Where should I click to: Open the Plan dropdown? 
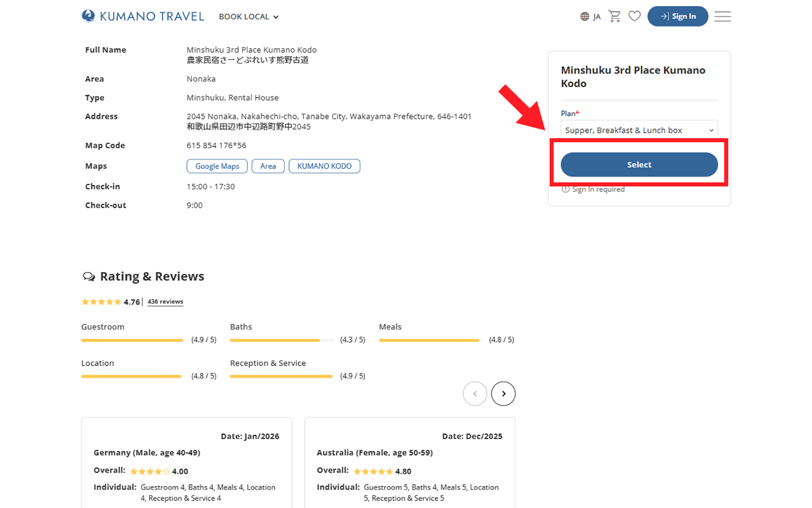[x=639, y=130]
